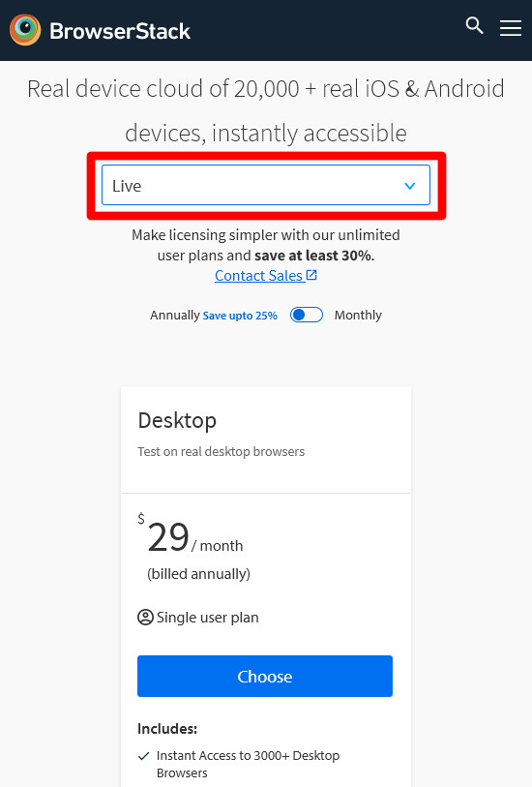Click the 29 per month price
Screen dimensions: 532x787
coord(194,538)
